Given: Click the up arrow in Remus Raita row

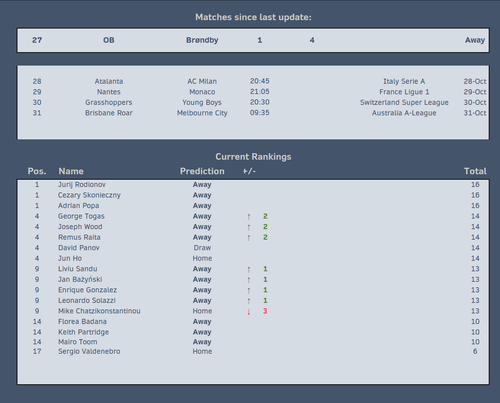Looking at the screenshot, I should tap(249, 238).
